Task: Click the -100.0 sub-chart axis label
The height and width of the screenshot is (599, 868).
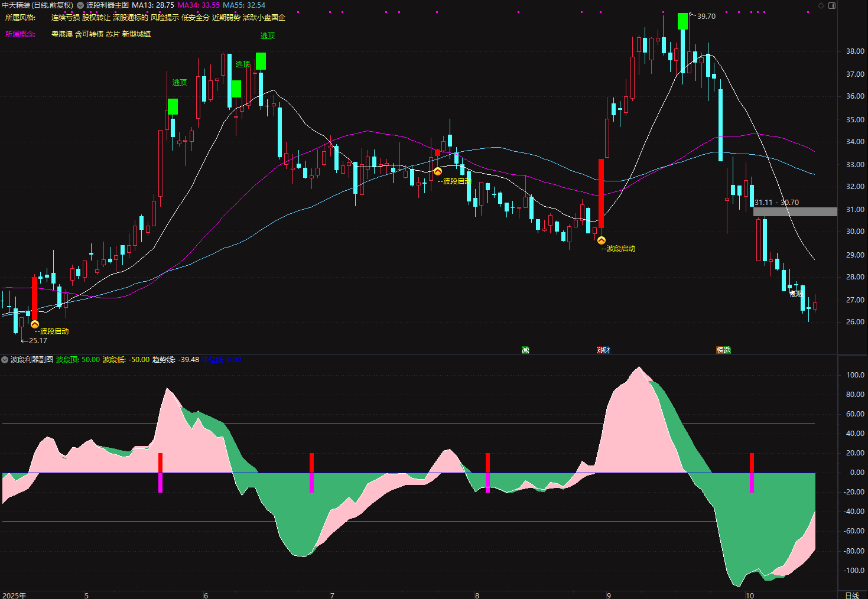Action: [854, 571]
